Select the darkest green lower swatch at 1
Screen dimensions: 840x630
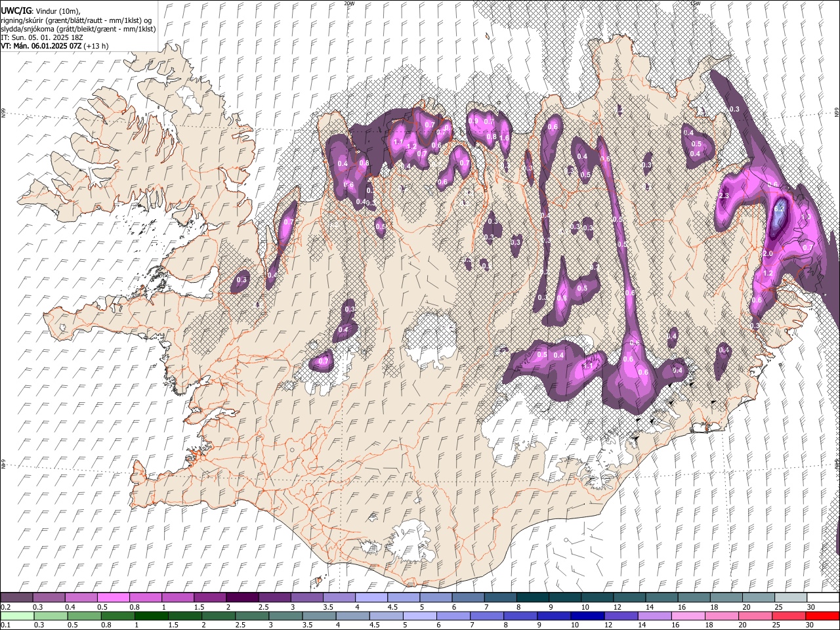tap(151, 616)
